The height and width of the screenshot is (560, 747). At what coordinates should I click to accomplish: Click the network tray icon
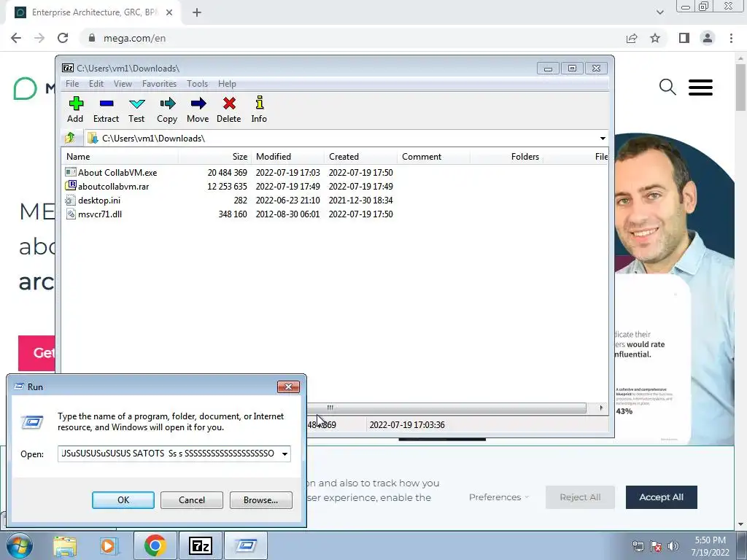(x=638, y=546)
